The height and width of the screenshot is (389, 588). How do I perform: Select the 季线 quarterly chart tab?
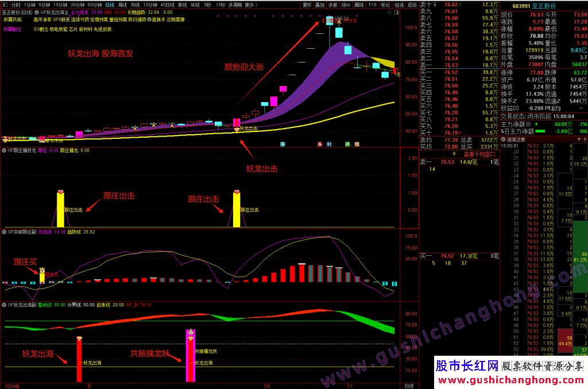pos(182,5)
